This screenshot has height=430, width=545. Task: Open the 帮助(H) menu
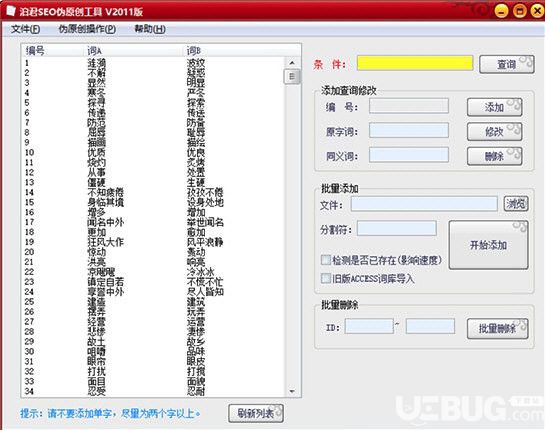pos(150,29)
